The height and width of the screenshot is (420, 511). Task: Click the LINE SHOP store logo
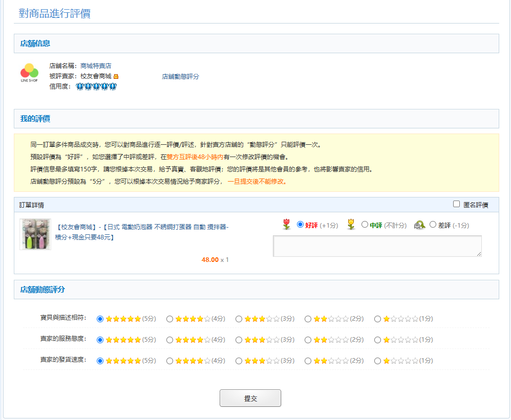pyautogui.click(x=29, y=73)
